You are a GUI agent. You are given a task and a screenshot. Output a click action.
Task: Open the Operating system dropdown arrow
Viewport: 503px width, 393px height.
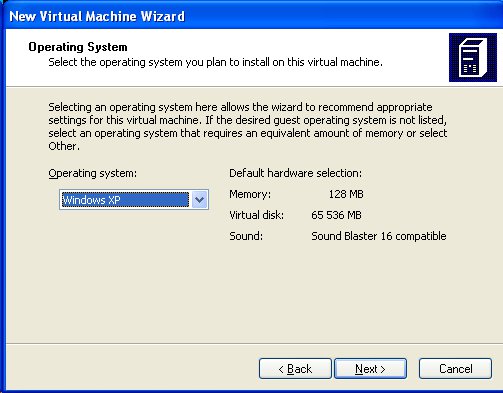[x=199, y=200]
